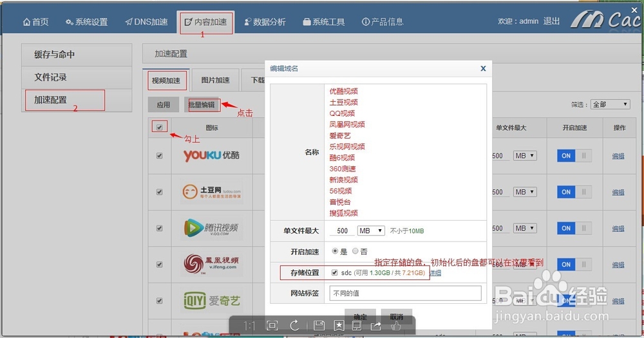The width and height of the screenshot is (644, 338).
Task: Rotate the image with the rotate icon
Action: [294, 326]
